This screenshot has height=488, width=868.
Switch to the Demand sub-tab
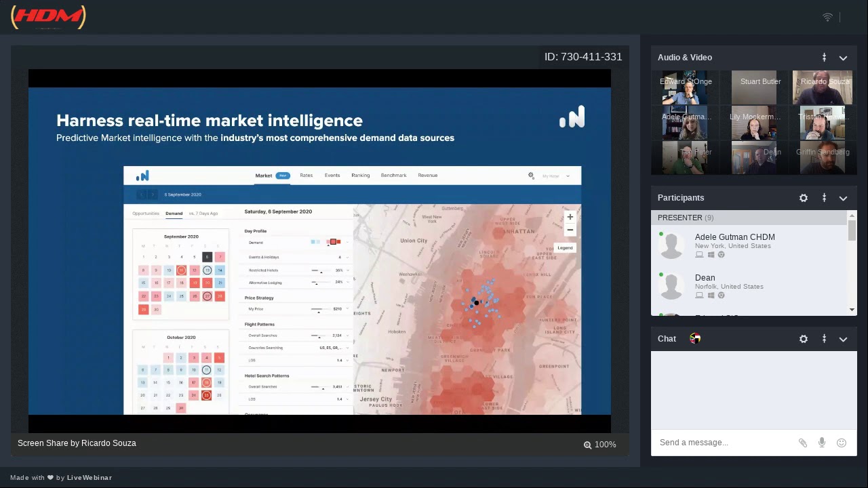174,213
